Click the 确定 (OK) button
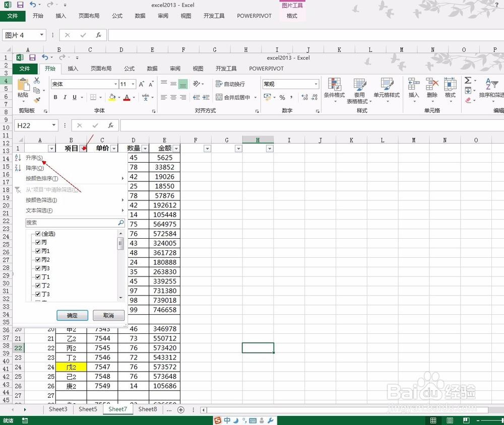504x425 pixels. coord(72,315)
